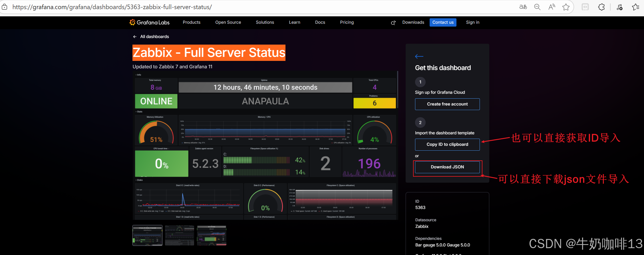Click the zoom out magnifier icon

(537, 7)
